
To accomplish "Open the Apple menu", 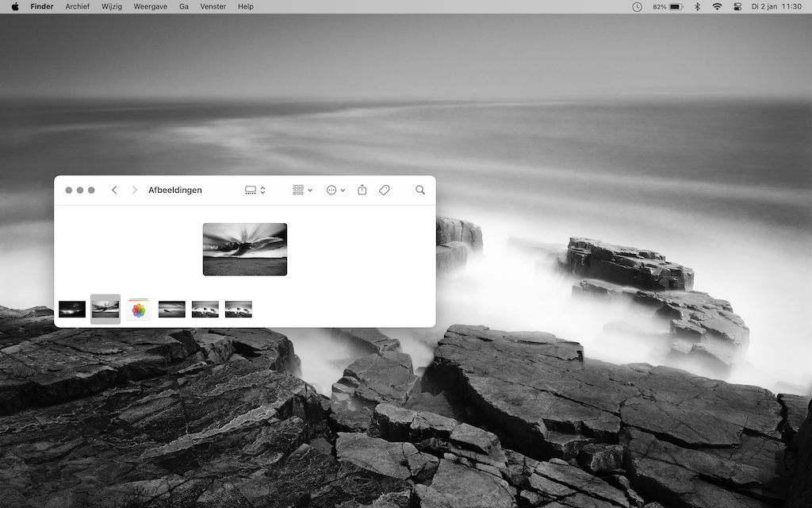I will tap(15, 6).
